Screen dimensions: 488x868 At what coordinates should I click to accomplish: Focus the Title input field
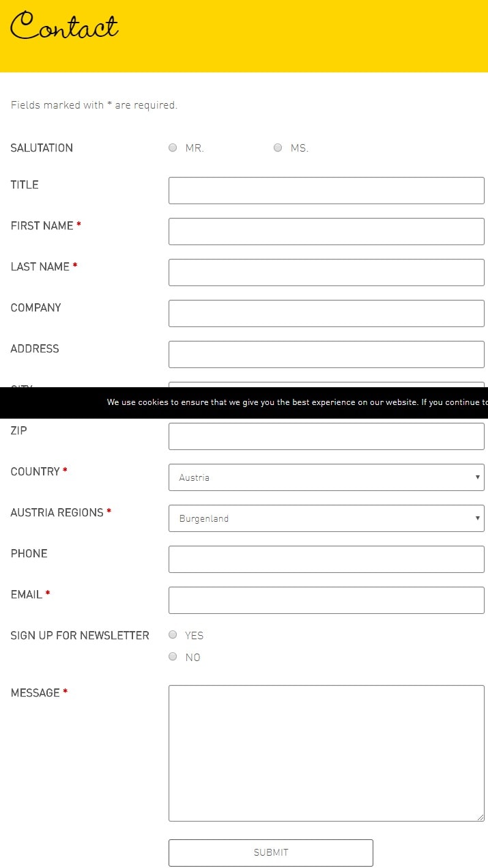click(x=326, y=191)
